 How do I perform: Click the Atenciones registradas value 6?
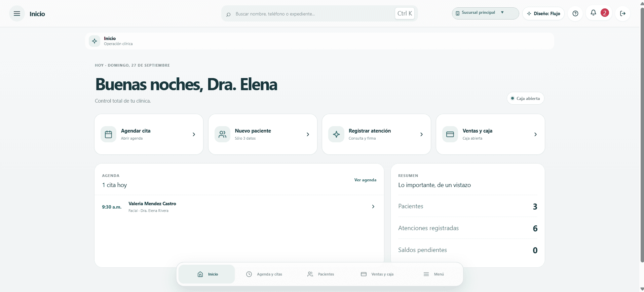click(x=535, y=228)
